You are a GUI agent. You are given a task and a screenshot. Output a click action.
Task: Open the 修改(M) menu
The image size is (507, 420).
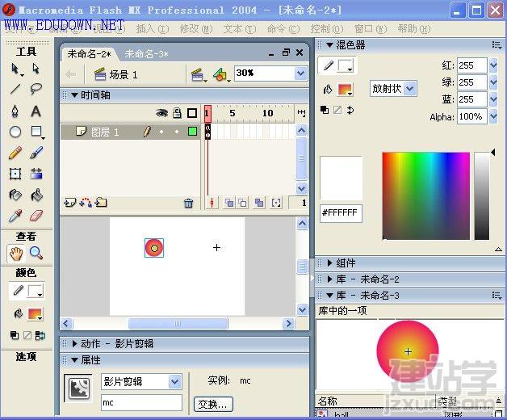click(196, 29)
